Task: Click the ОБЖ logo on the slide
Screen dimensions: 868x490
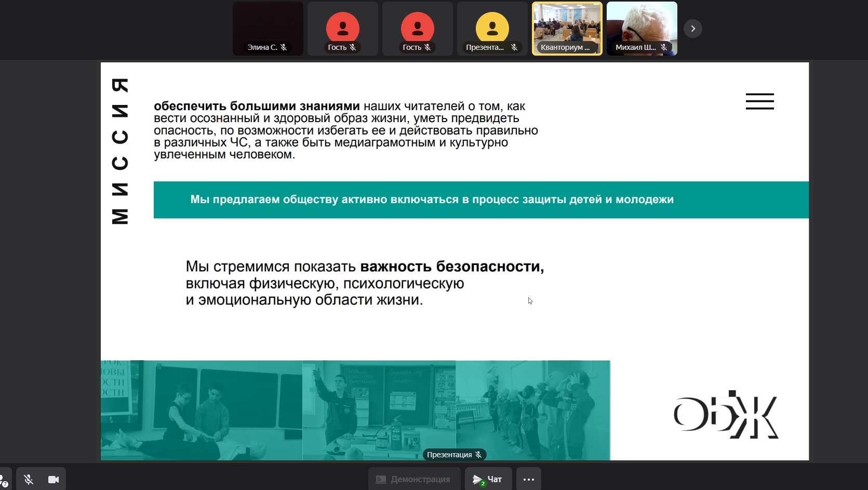Action: (726, 415)
